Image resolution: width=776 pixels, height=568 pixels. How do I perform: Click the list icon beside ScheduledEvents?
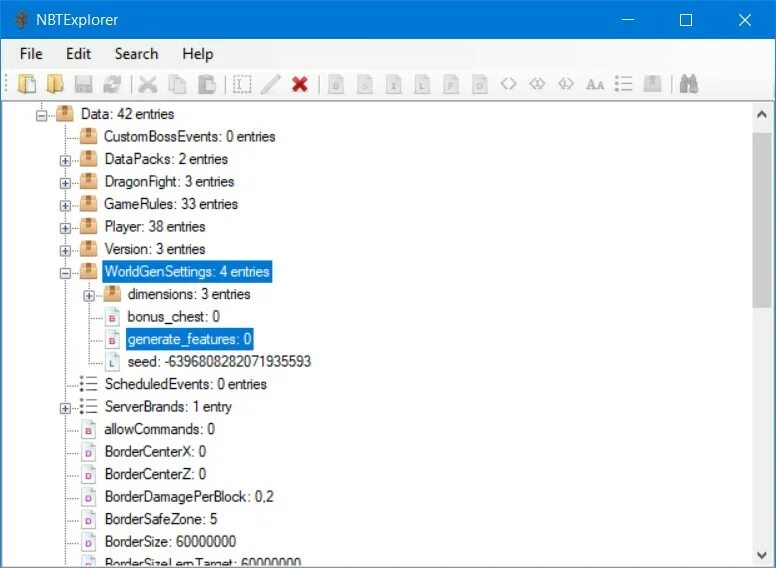tap(89, 384)
